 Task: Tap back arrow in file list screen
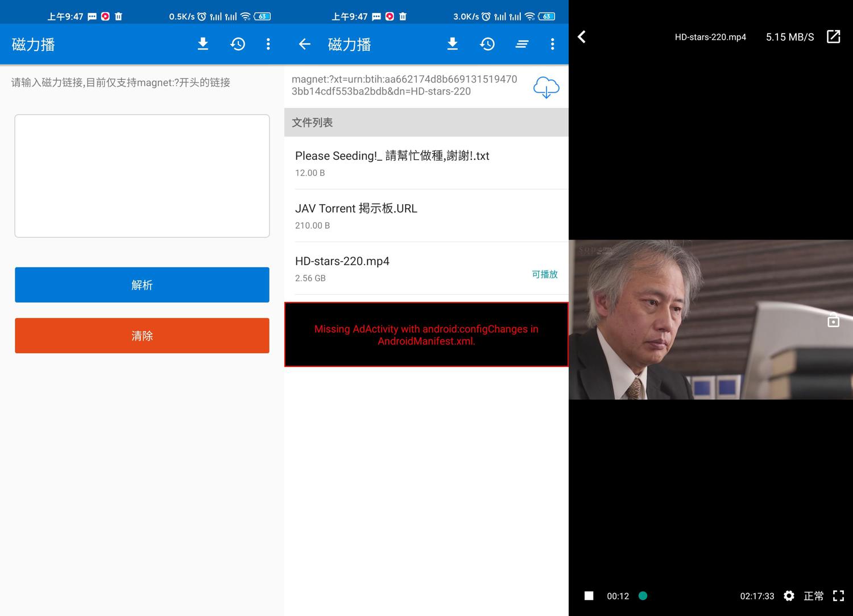pos(305,44)
